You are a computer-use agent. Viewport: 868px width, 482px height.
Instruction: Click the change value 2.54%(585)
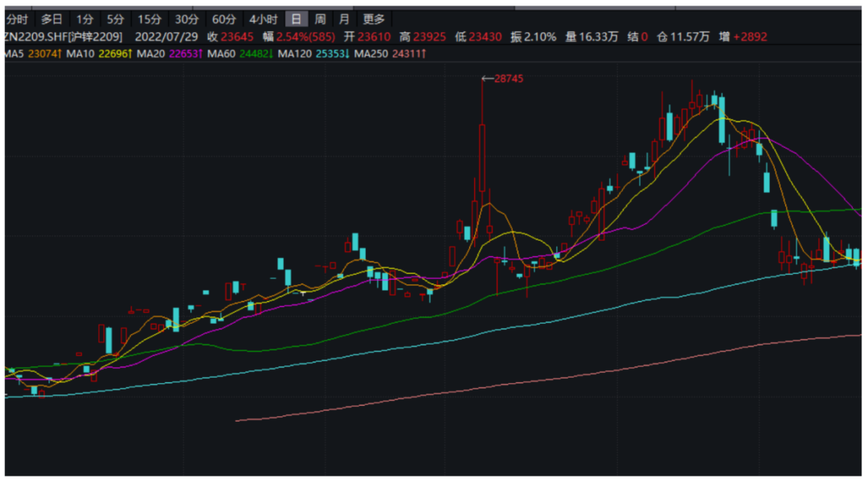[305, 37]
